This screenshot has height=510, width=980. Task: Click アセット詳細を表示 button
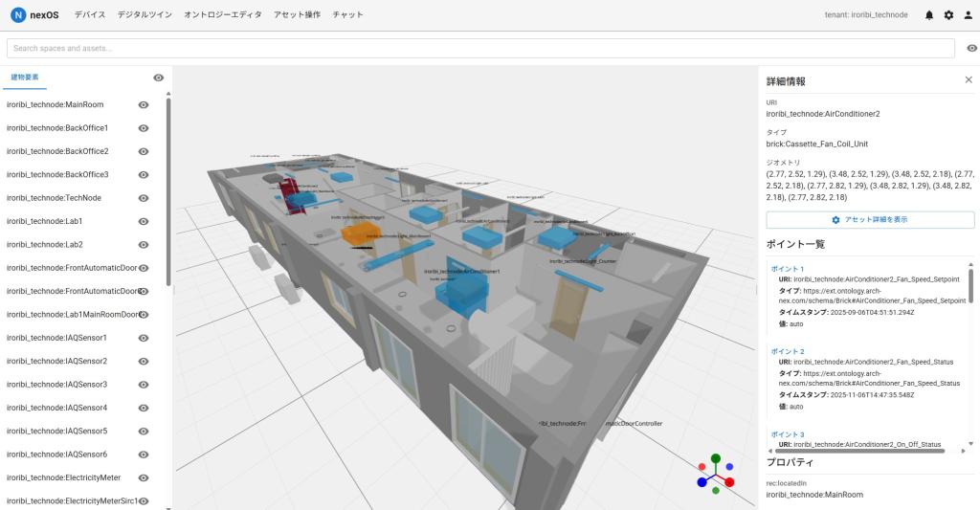click(870, 220)
